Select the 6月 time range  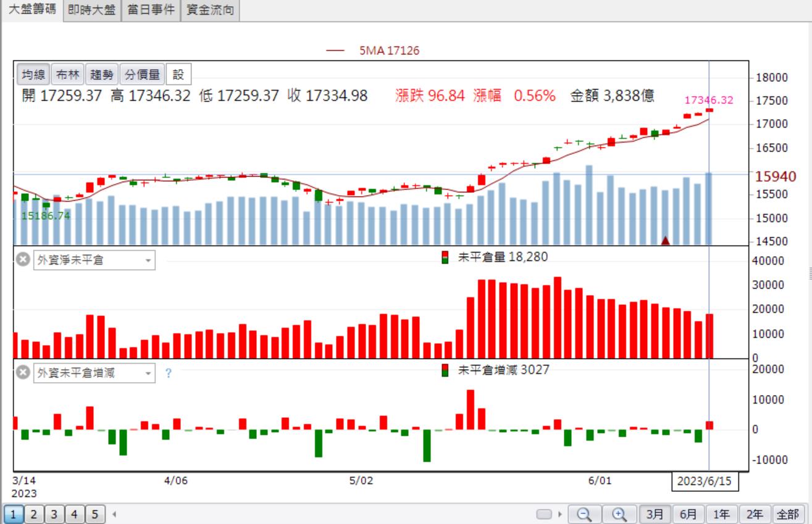click(690, 514)
